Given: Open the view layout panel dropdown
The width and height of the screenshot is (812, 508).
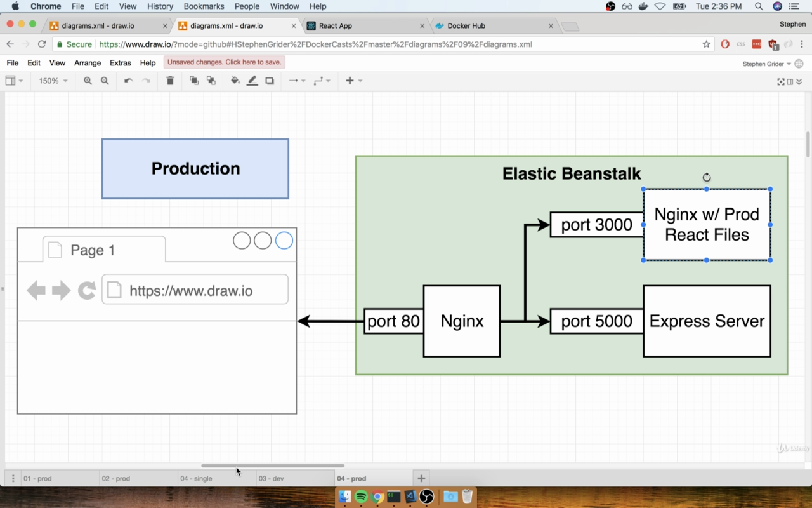Looking at the screenshot, I should pyautogui.click(x=14, y=81).
